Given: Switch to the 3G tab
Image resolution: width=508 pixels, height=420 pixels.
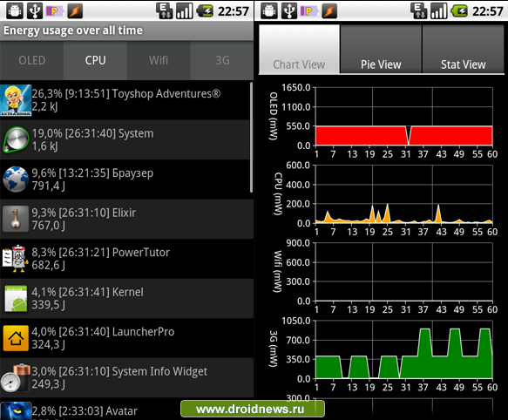Looking at the screenshot, I should (222, 60).
